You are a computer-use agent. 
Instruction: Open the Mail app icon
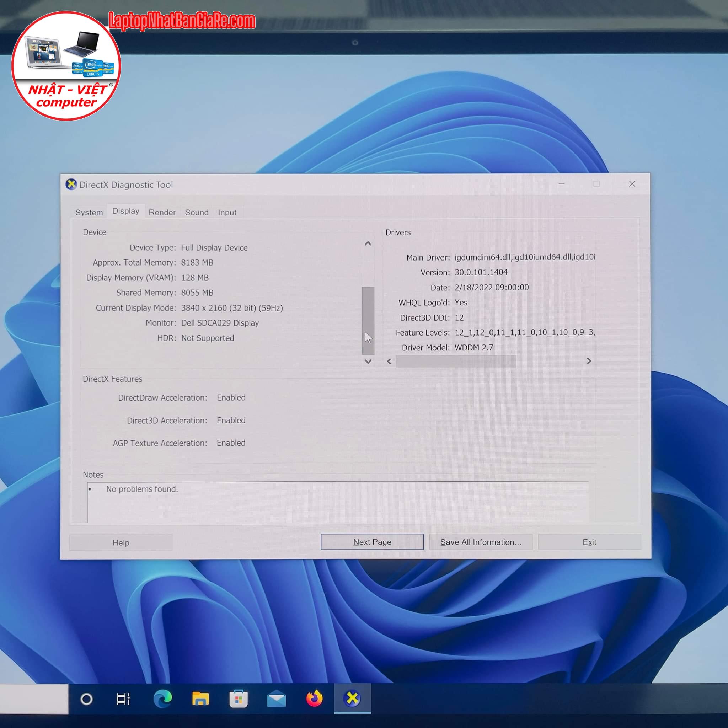(276, 700)
